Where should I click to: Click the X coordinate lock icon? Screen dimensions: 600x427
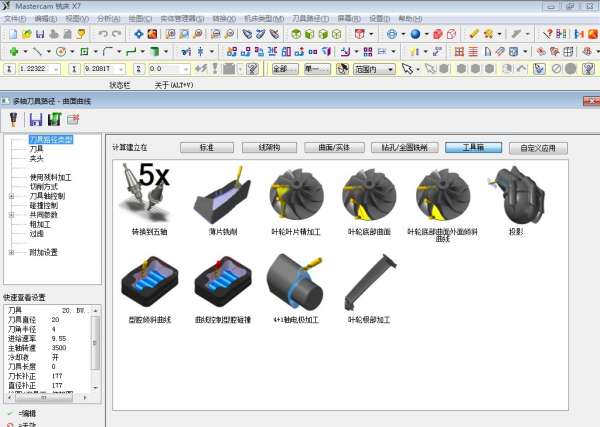click(x=10, y=69)
